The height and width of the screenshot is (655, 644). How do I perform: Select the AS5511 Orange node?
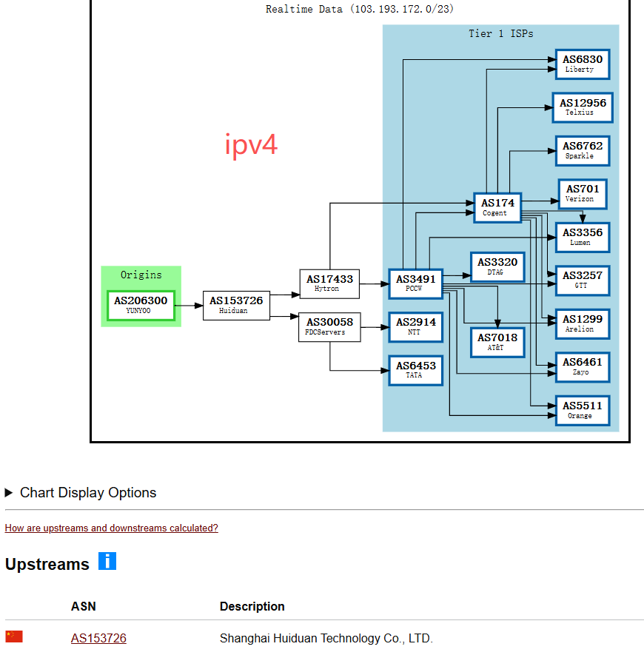pos(583,411)
